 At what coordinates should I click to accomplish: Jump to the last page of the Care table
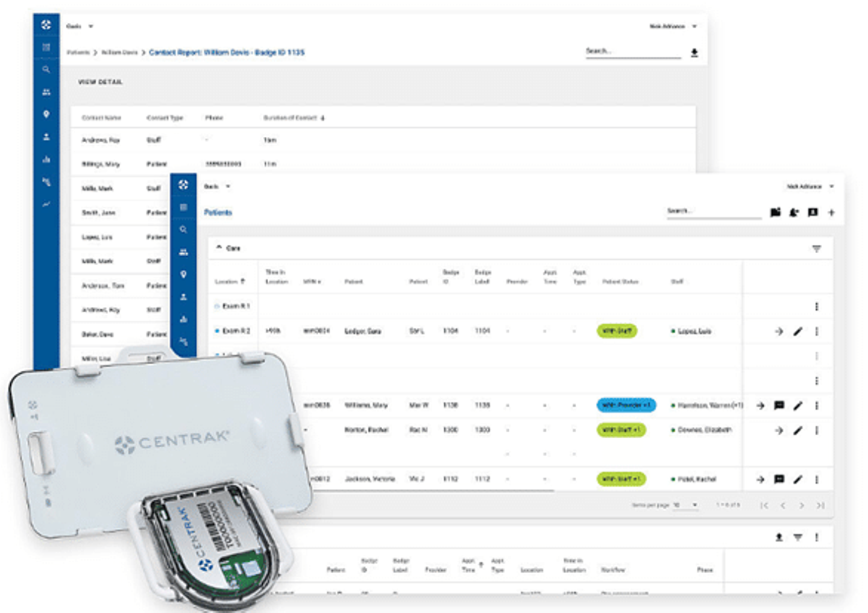coord(820,505)
